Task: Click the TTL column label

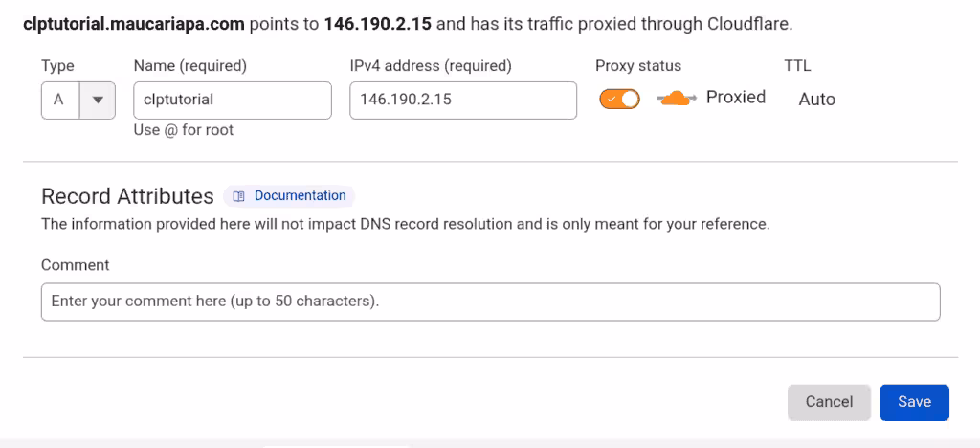Action: (797, 66)
